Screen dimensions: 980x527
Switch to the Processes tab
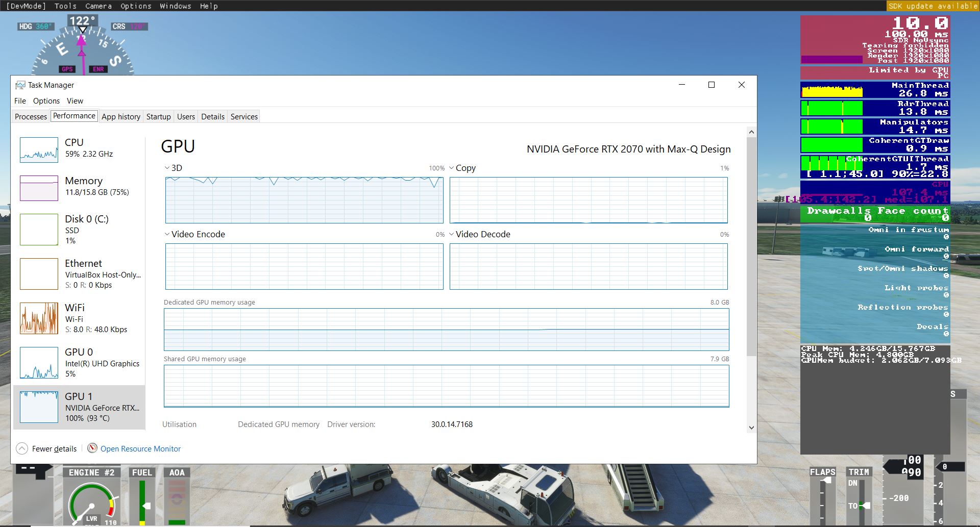click(x=31, y=117)
